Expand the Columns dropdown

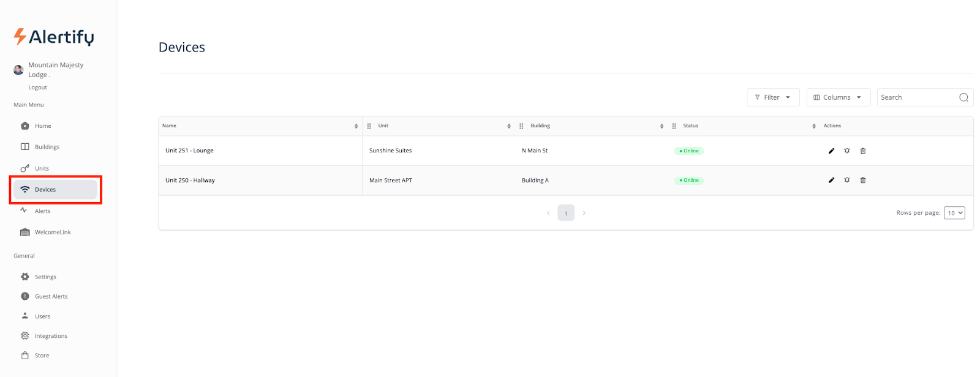tap(838, 97)
